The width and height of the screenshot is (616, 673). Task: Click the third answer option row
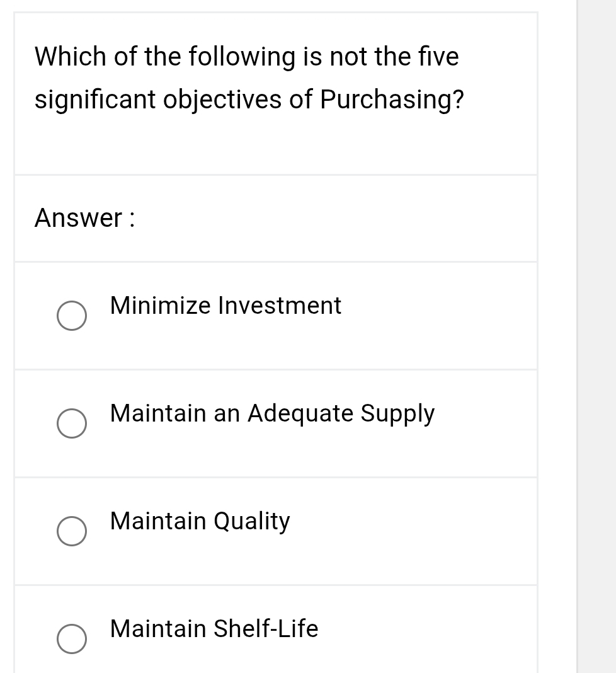click(x=275, y=531)
